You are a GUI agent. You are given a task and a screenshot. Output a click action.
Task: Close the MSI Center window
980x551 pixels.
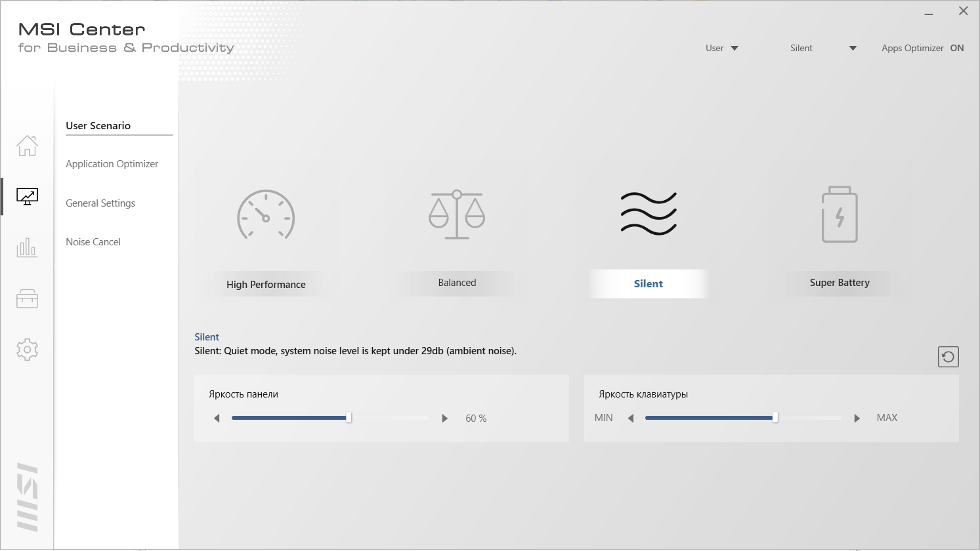pos(963,11)
